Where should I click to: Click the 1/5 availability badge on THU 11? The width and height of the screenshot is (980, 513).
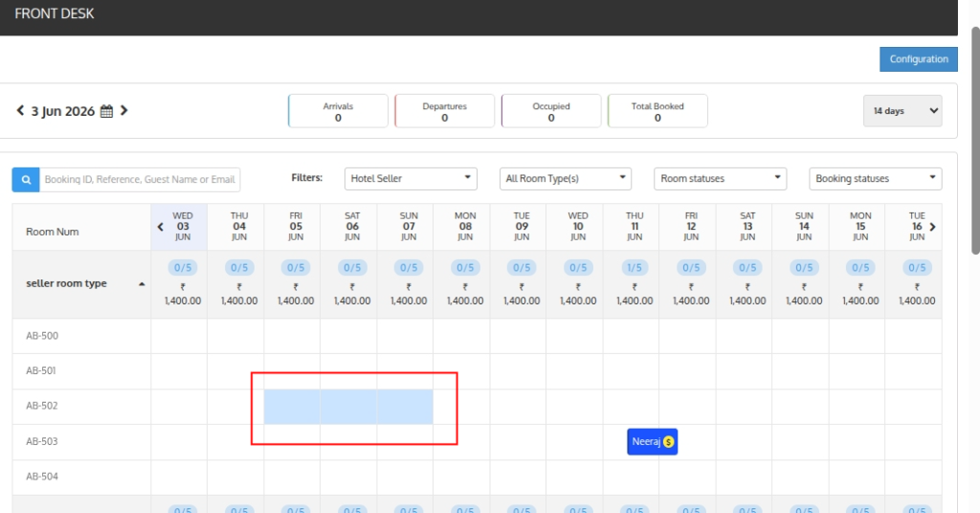point(635,268)
